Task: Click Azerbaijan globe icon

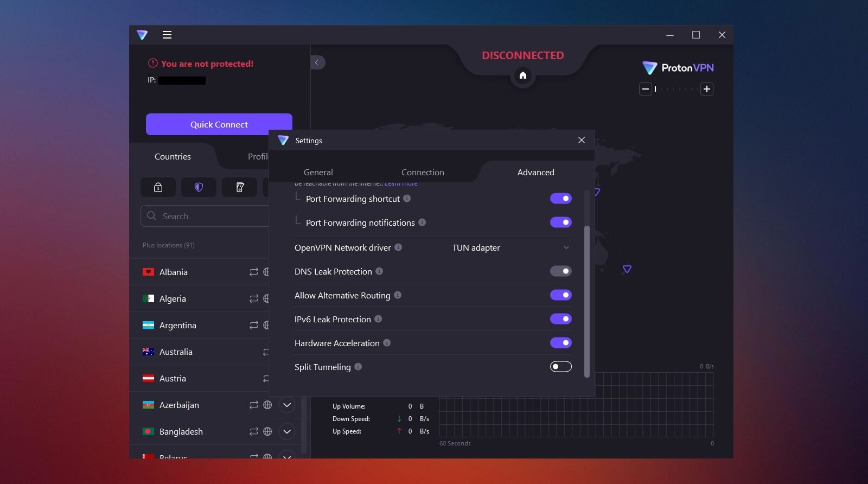Action: click(x=267, y=405)
